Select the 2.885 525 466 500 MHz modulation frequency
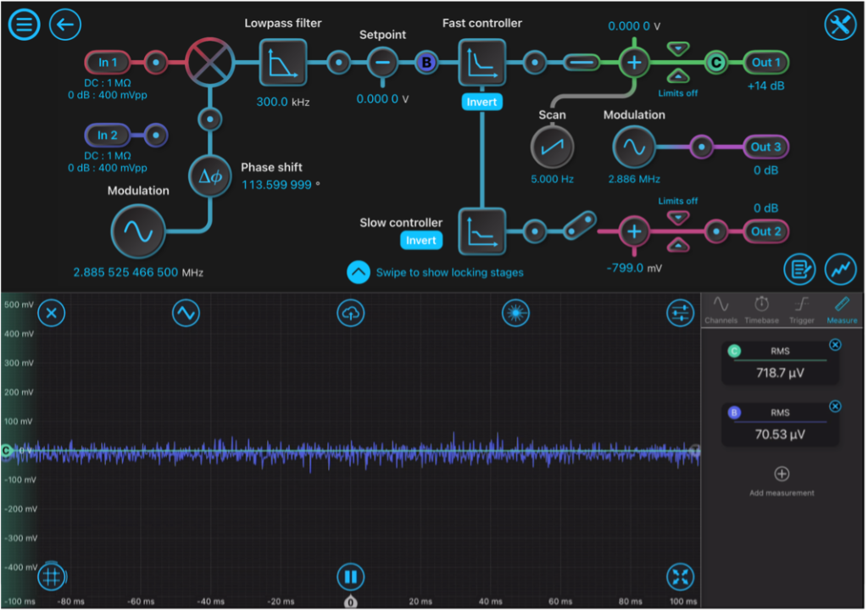The height and width of the screenshot is (611, 868). pos(137,272)
